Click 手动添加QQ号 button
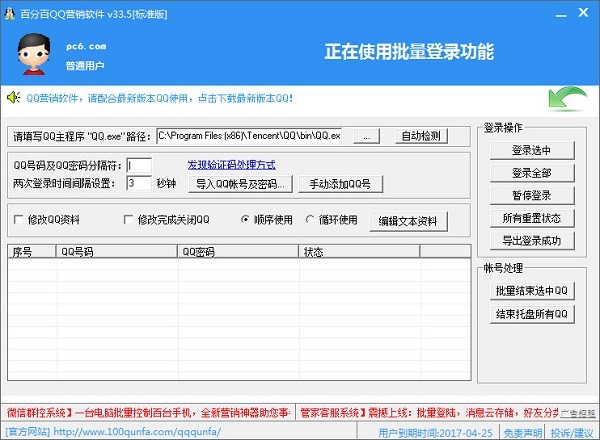This screenshot has height=440, width=600. (340, 184)
